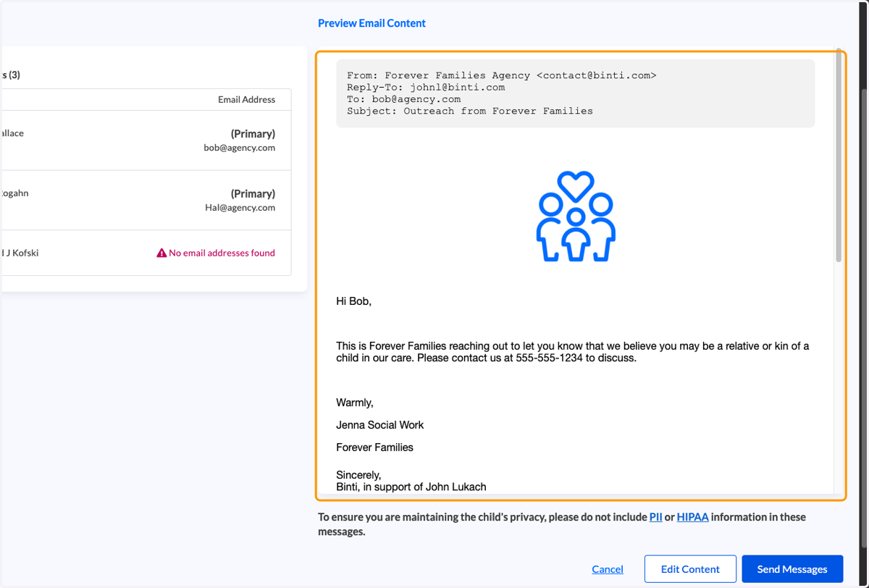Open Edit Content for the email
869x588 pixels.
tap(690, 569)
